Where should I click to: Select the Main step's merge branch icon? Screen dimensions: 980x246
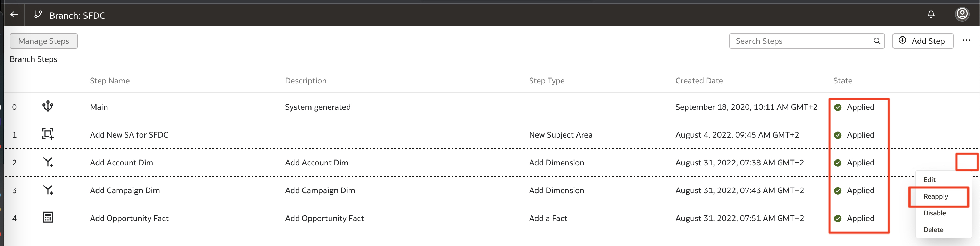point(48,107)
